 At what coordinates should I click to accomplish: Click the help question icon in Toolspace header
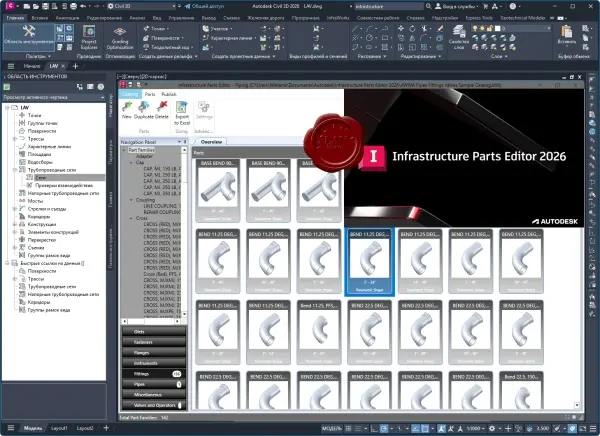pos(101,87)
